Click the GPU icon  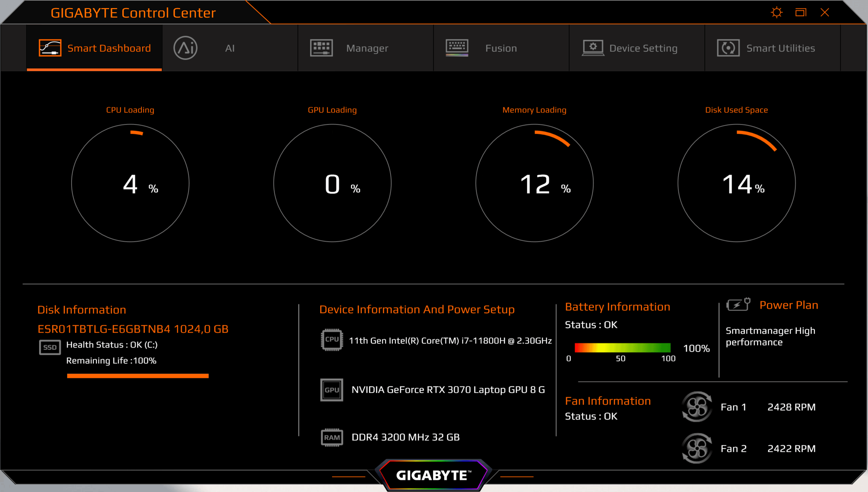pos(331,390)
